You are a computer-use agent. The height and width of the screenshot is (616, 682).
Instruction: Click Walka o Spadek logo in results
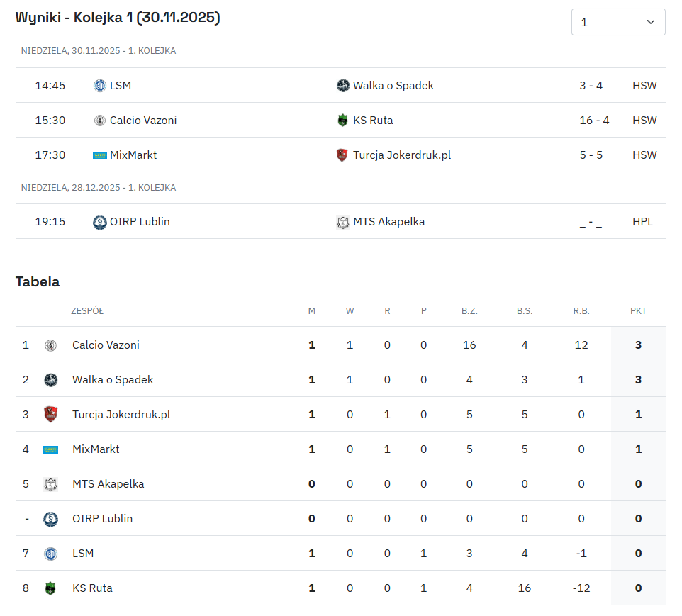(x=343, y=86)
